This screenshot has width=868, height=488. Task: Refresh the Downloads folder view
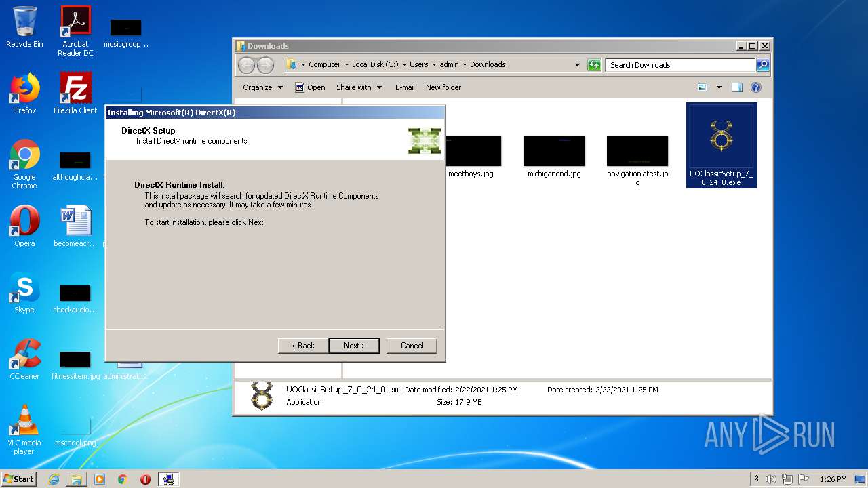click(594, 65)
